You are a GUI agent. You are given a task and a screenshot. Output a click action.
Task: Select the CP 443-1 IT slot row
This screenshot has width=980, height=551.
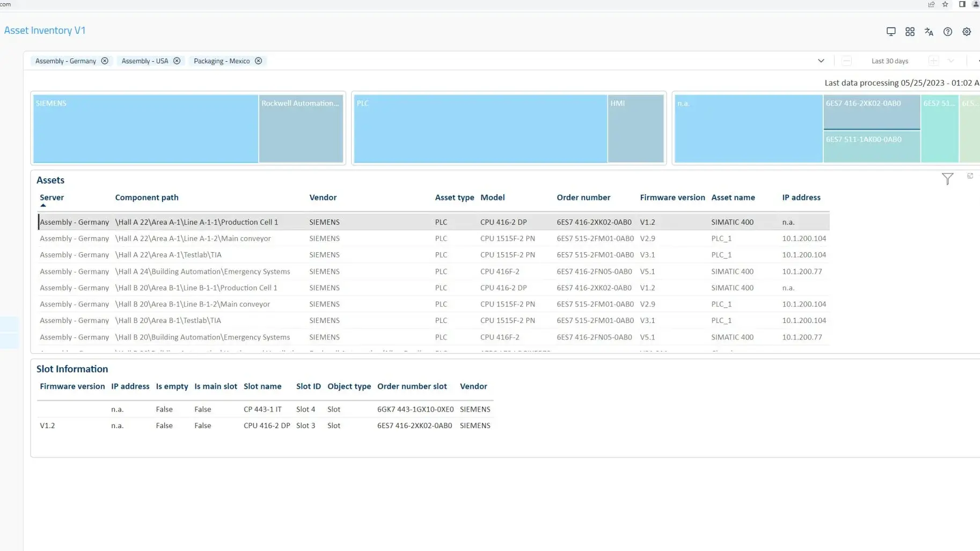(262, 409)
